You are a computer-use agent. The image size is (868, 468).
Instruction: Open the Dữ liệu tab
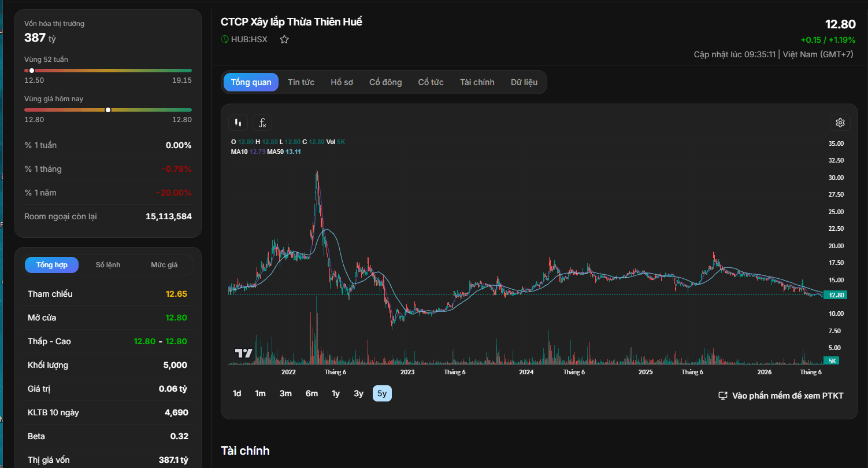click(524, 82)
